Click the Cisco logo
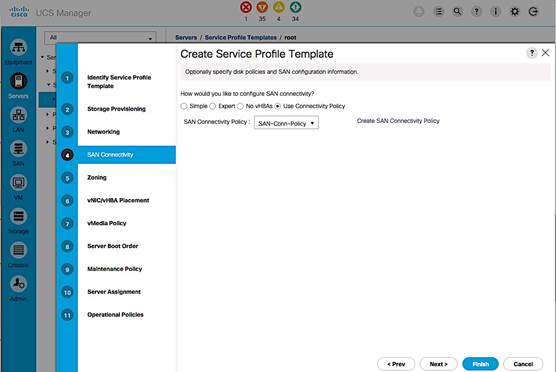Image resolution: width=556 pixels, height=372 pixels. (x=19, y=12)
